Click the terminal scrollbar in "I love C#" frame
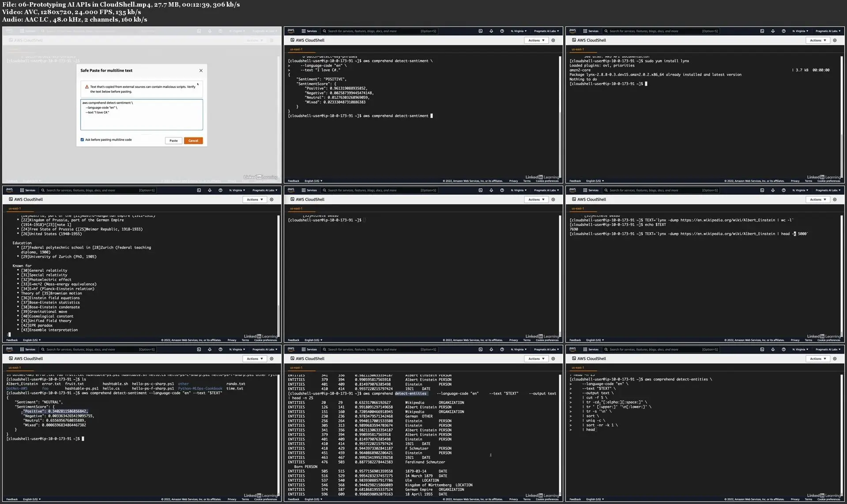Viewport: 847px width, 504px height. coord(560,116)
